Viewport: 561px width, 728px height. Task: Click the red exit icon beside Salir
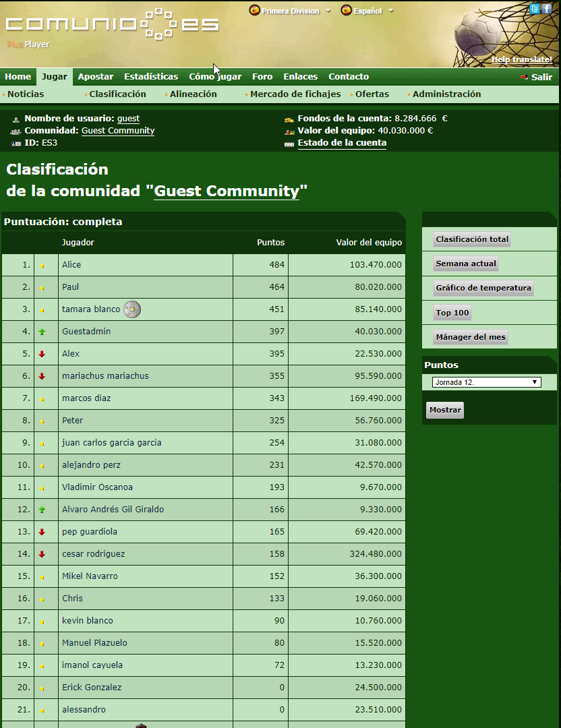coord(524,77)
